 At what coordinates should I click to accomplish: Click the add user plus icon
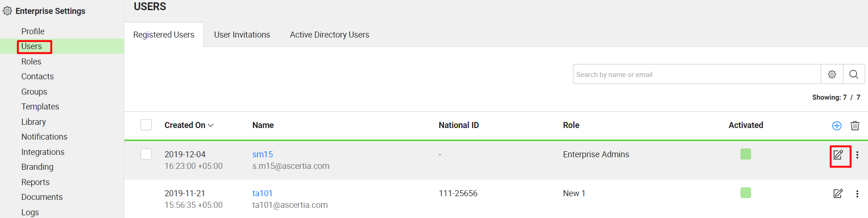(x=836, y=126)
